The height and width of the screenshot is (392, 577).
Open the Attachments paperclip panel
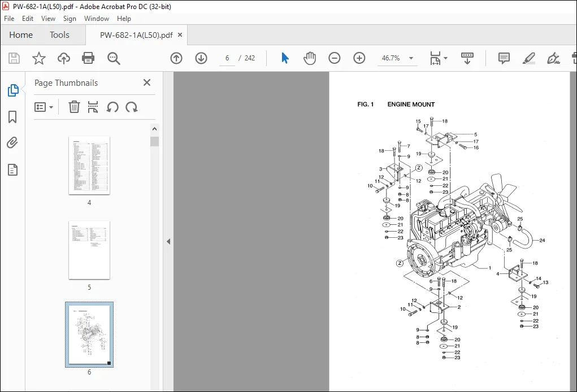(x=12, y=143)
